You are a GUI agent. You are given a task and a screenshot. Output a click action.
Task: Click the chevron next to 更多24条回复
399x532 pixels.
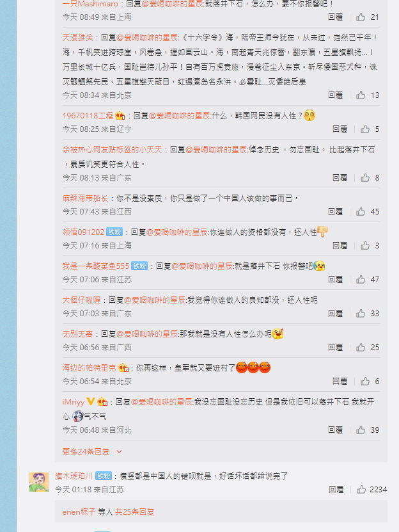[x=119, y=452]
